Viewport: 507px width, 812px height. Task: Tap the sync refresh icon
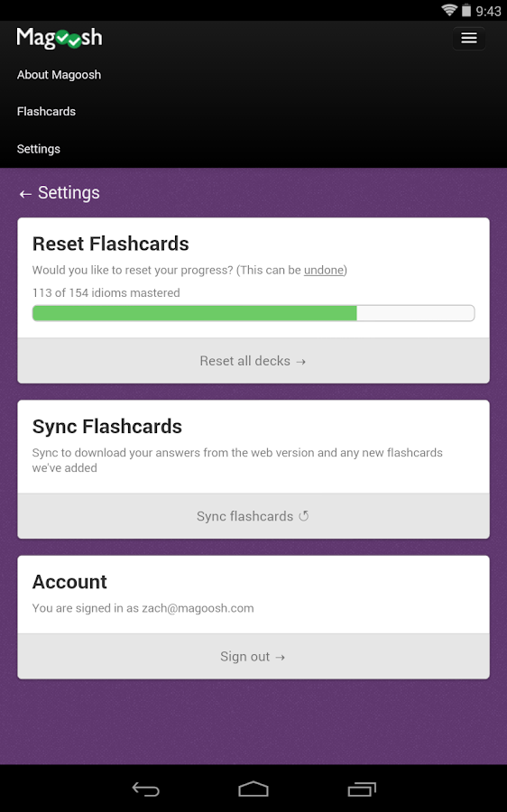click(x=304, y=516)
